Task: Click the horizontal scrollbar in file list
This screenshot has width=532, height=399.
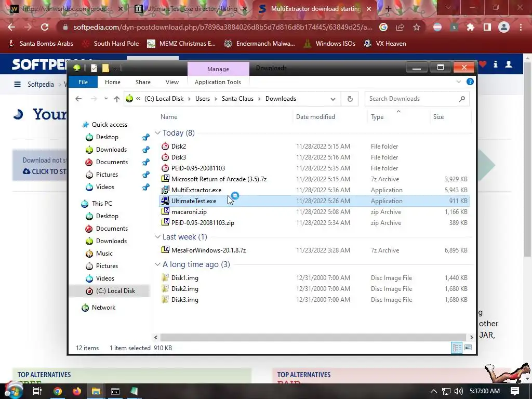Action: tap(313, 337)
